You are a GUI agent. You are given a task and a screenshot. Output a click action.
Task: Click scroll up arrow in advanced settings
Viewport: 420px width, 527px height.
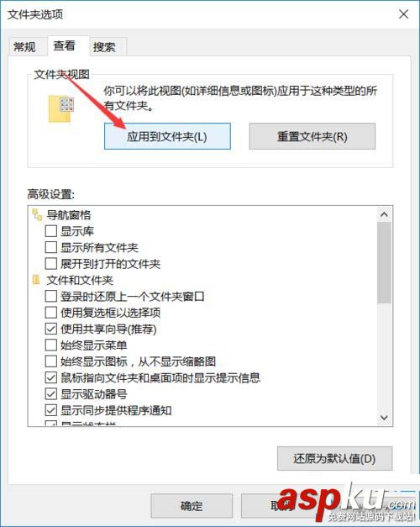coord(384,214)
